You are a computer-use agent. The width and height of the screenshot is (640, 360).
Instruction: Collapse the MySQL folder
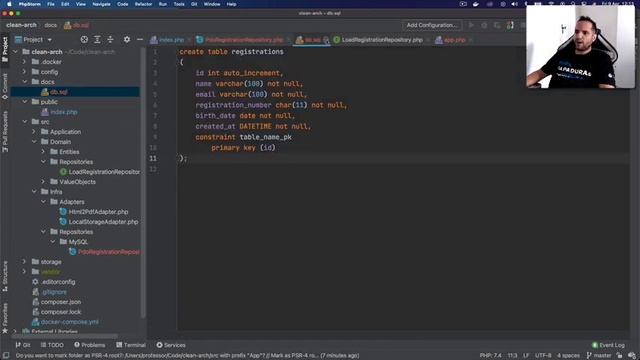(x=53, y=242)
